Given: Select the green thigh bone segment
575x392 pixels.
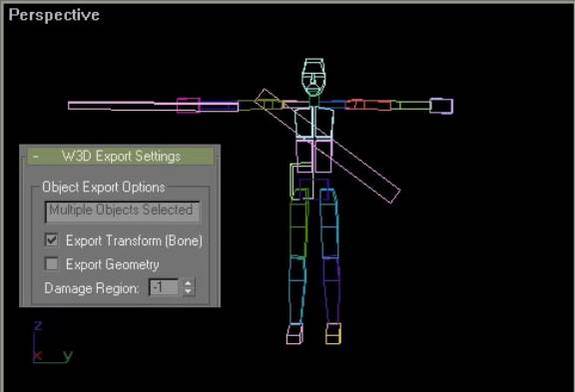Looking at the screenshot, I should [x=298, y=230].
